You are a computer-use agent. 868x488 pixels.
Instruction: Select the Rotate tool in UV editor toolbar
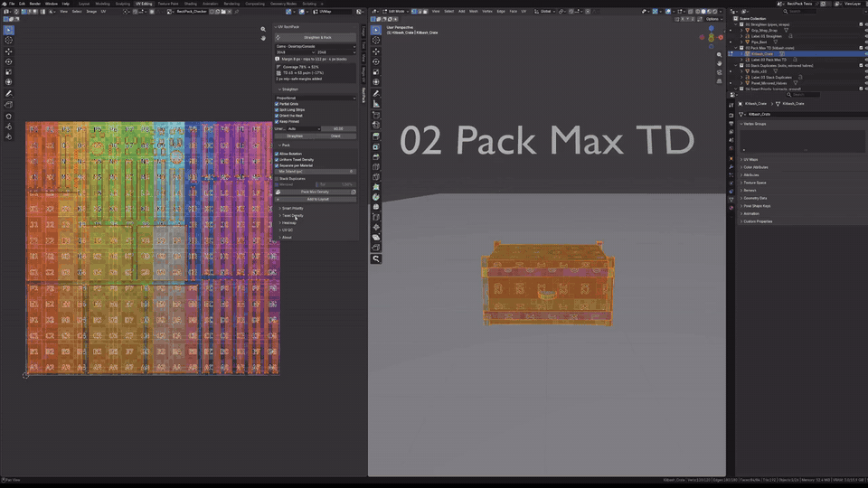[8, 61]
